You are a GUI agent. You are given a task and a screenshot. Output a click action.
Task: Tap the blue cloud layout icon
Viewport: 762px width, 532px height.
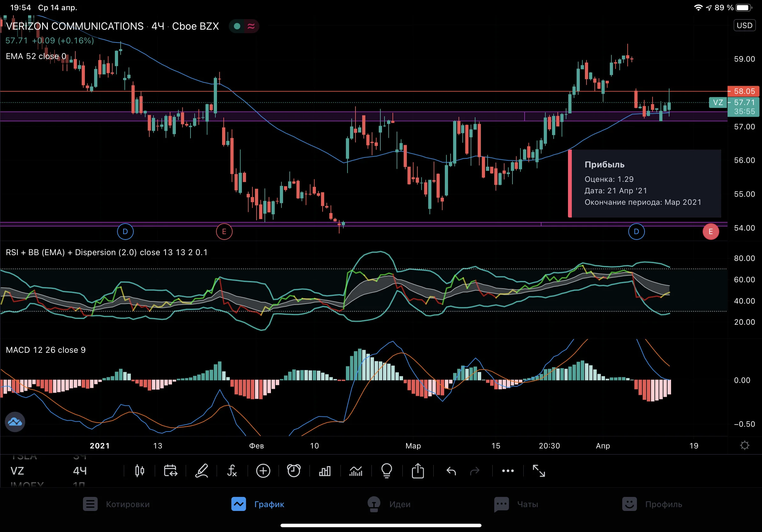(15, 422)
